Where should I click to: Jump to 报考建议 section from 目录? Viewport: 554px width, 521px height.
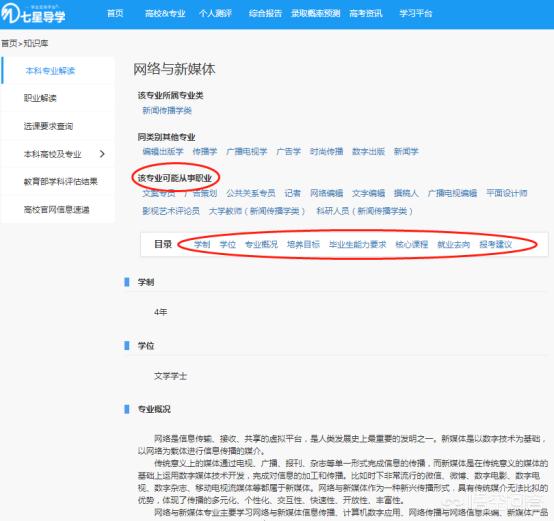tap(495, 244)
